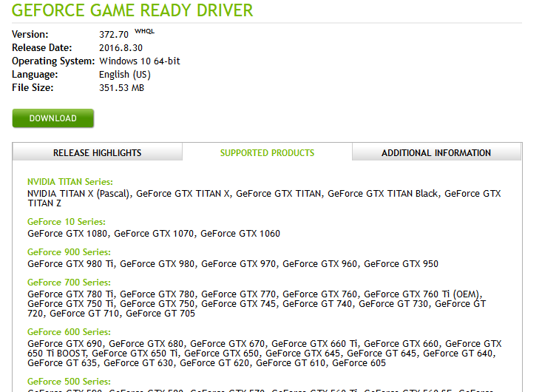Click the GeForce Game Ready Driver heading
This screenshot has width=542, height=392.
[x=132, y=10]
